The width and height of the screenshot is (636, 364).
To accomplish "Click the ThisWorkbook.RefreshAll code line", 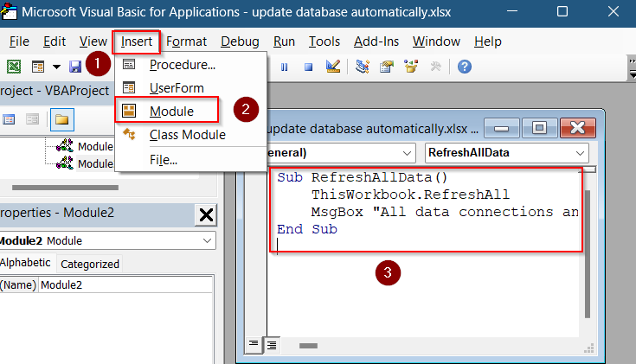I will [x=410, y=195].
